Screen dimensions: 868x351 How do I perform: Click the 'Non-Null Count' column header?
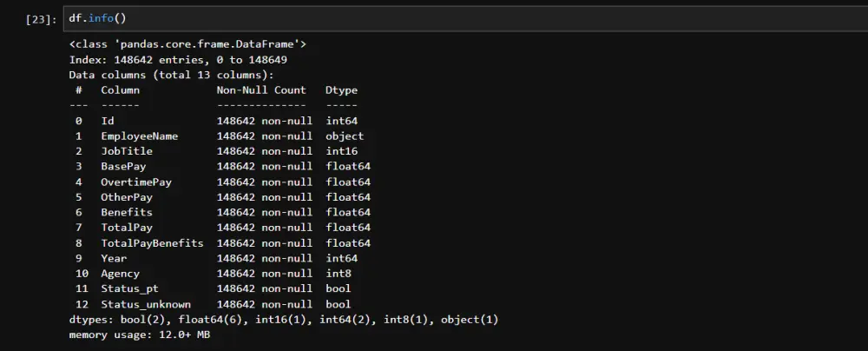[x=261, y=90]
